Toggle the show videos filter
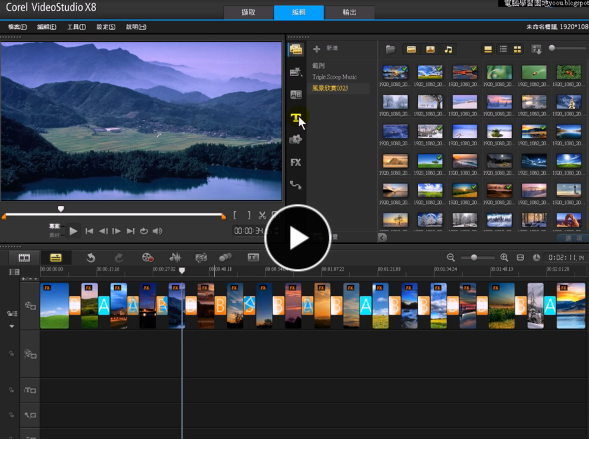This screenshot has height=462, width=589. tap(411, 50)
